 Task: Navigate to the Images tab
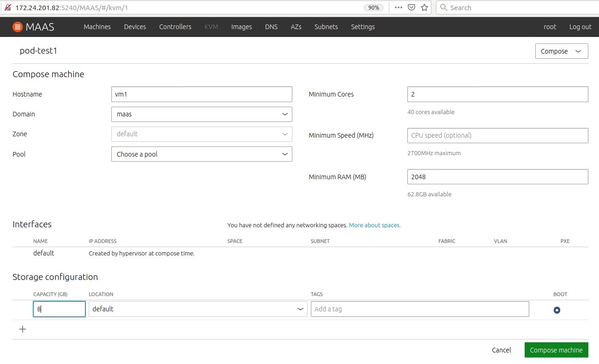tap(242, 27)
